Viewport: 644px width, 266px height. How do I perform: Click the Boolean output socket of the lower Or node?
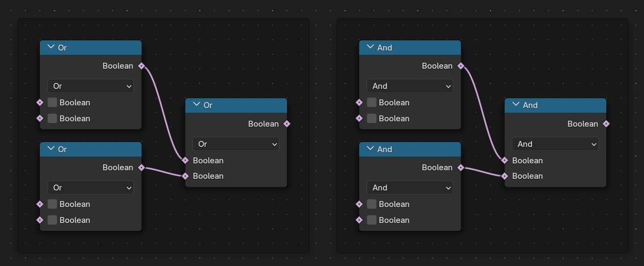[x=141, y=168]
